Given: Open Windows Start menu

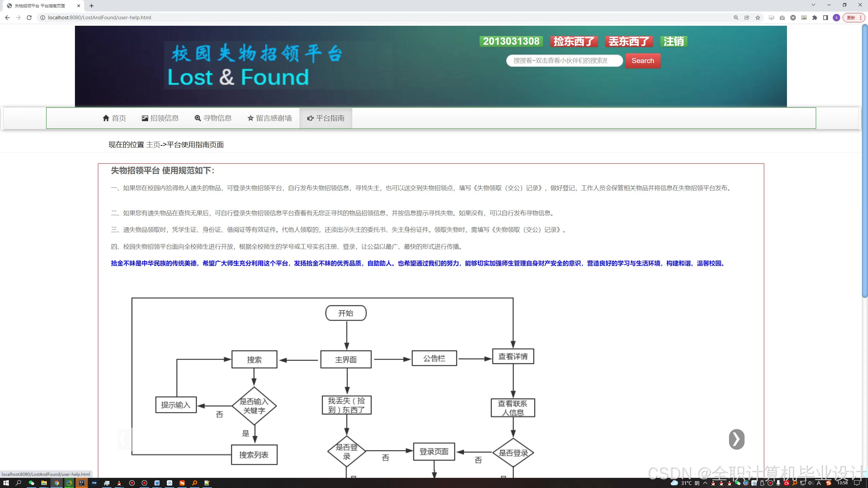Looking at the screenshot, I should click(6, 483).
